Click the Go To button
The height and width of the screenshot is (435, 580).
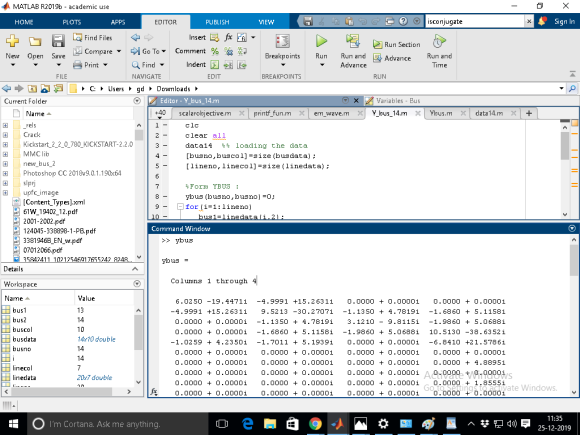pos(148,51)
